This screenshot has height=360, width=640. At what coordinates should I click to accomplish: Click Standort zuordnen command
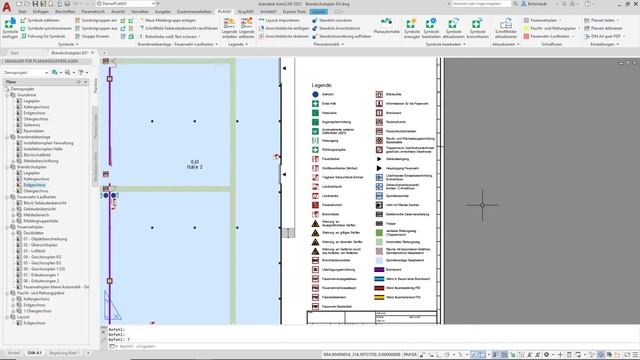pos(332,20)
